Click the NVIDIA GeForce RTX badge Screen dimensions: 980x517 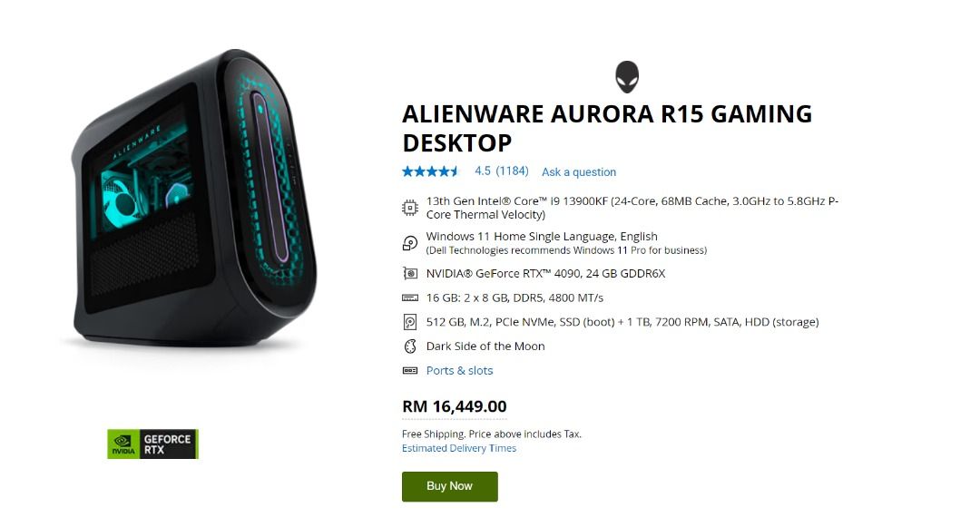pyautogui.click(x=152, y=444)
